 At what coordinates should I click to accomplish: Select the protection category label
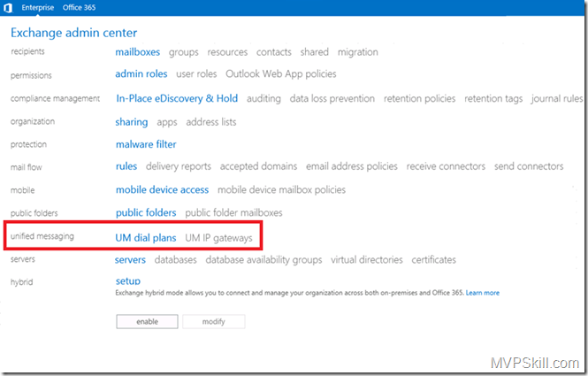tap(28, 144)
